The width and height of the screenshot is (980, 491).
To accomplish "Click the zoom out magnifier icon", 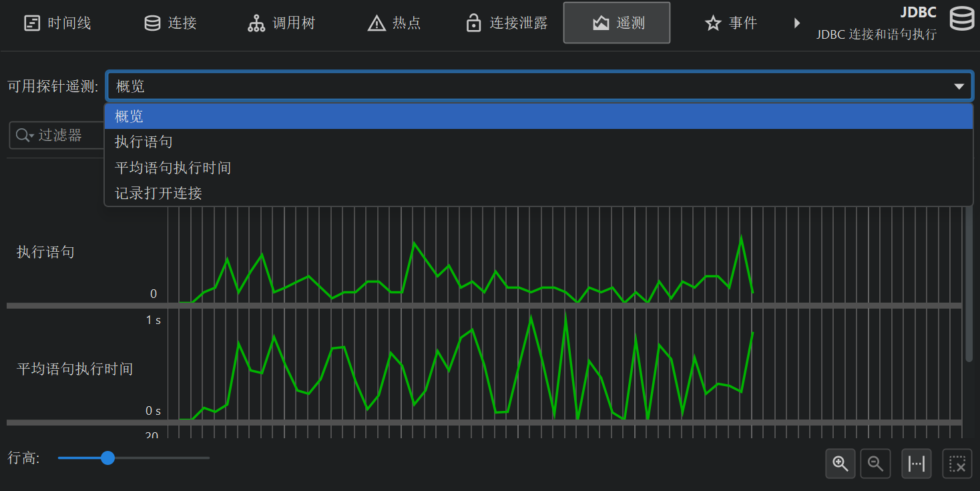I will 875,464.
